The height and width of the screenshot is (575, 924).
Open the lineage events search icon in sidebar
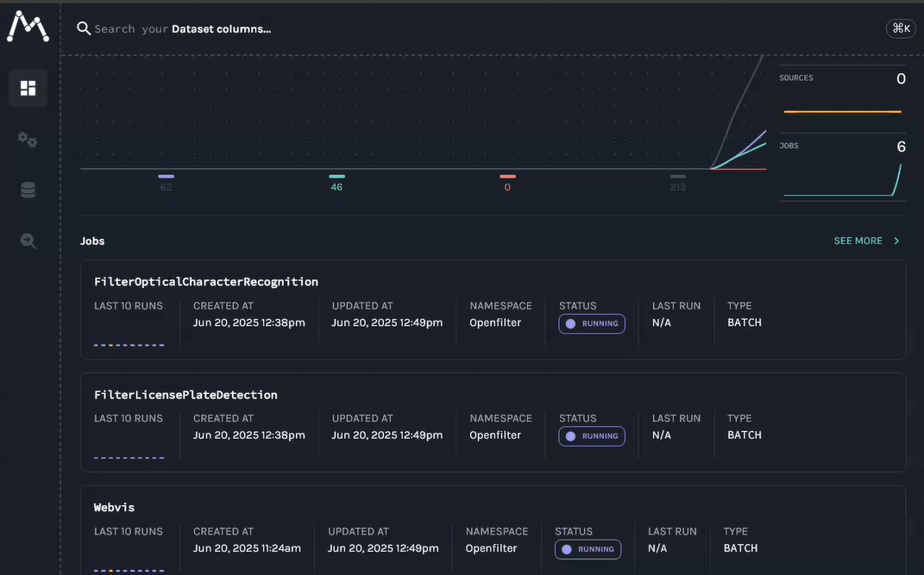pos(28,241)
